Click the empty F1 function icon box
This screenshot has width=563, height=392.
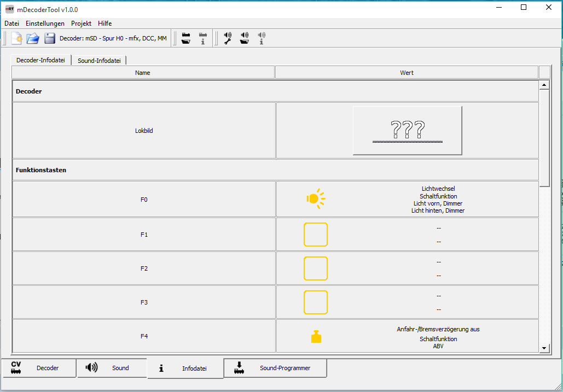tap(316, 235)
